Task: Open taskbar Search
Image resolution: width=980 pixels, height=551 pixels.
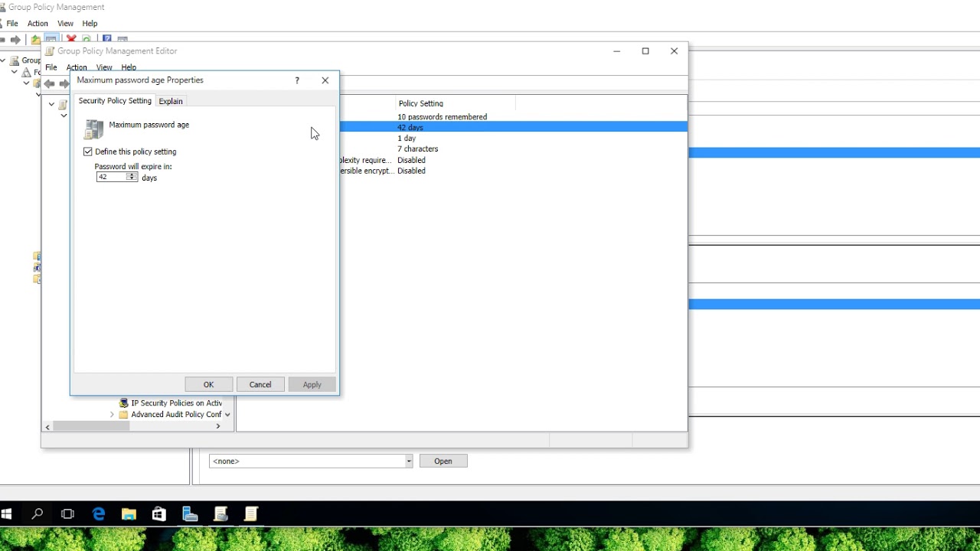Action: click(37, 514)
